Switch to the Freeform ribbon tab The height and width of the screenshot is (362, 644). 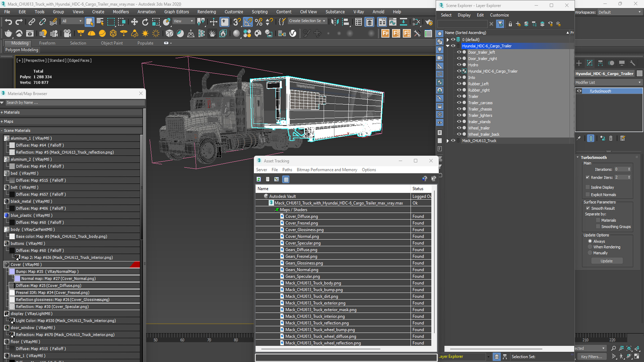pos(47,43)
